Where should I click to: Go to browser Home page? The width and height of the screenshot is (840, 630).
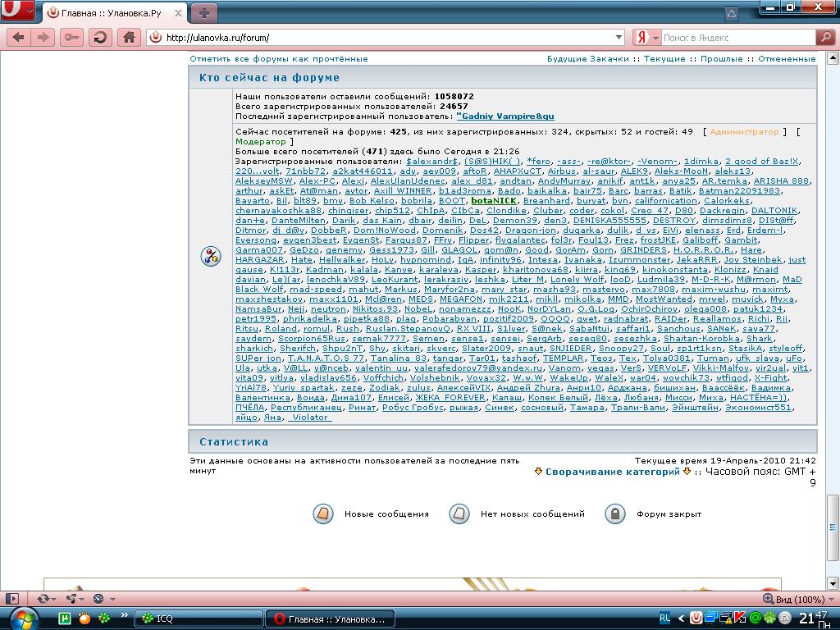128,38
